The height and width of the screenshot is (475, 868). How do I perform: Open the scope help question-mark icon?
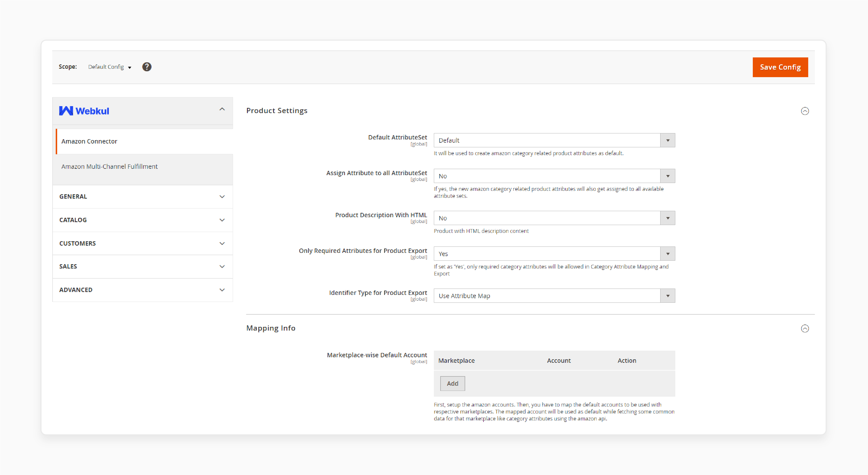tap(147, 67)
